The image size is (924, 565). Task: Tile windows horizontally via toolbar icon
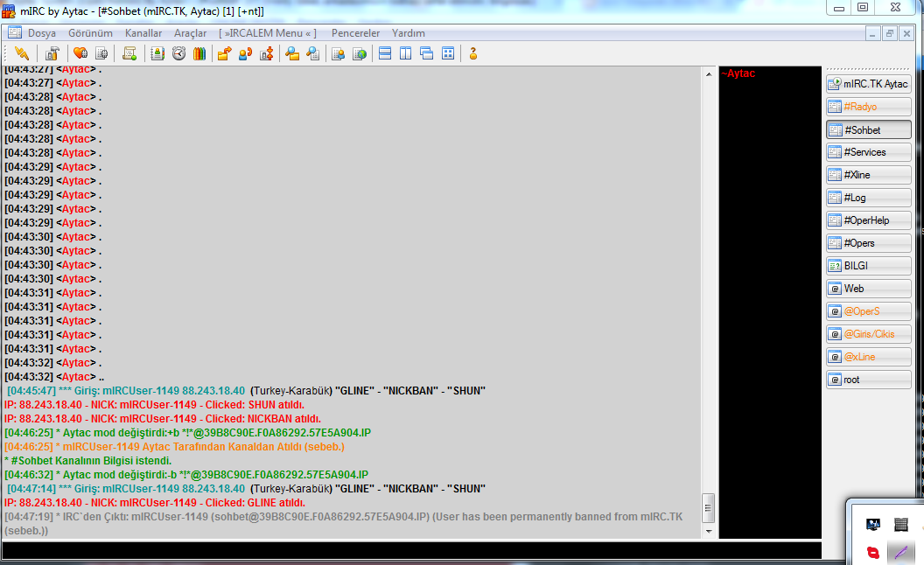coord(385,53)
